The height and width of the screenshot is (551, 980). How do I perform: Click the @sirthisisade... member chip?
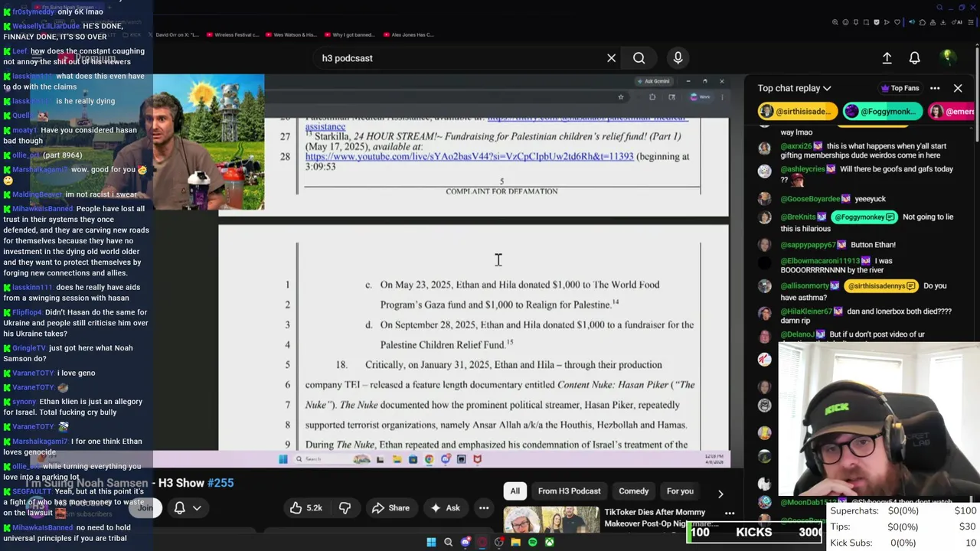point(797,112)
